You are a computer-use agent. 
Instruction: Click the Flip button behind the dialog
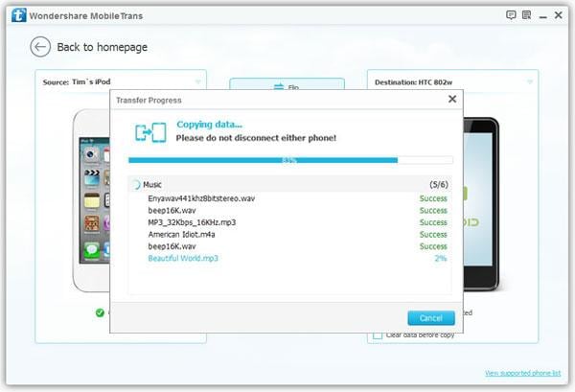[x=287, y=84]
